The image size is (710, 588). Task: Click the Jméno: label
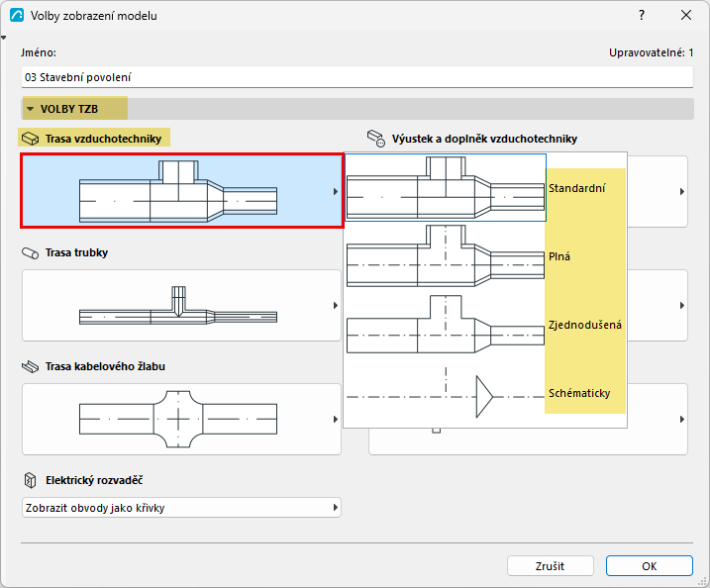(39, 53)
